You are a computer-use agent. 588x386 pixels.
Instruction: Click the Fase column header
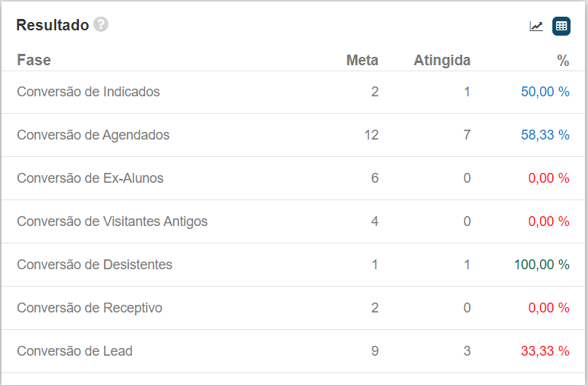pyautogui.click(x=34, y=61)
